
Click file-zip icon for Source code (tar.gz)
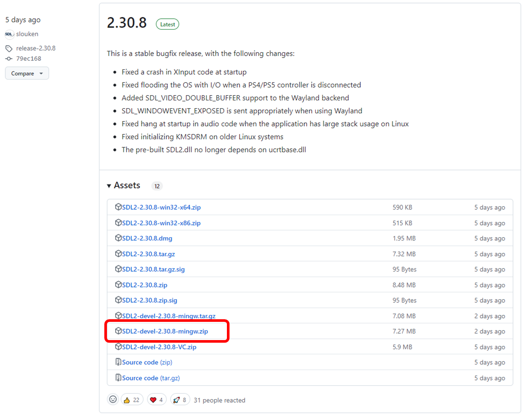118,378
